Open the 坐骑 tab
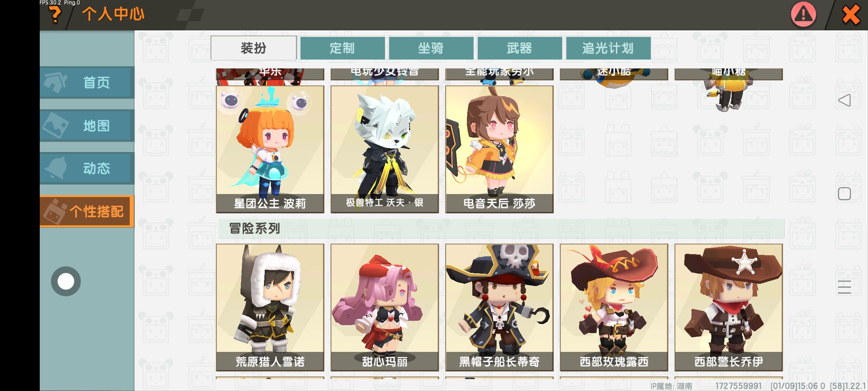The height and width of the screenshot is (391, 868). (x=431, y=48)
